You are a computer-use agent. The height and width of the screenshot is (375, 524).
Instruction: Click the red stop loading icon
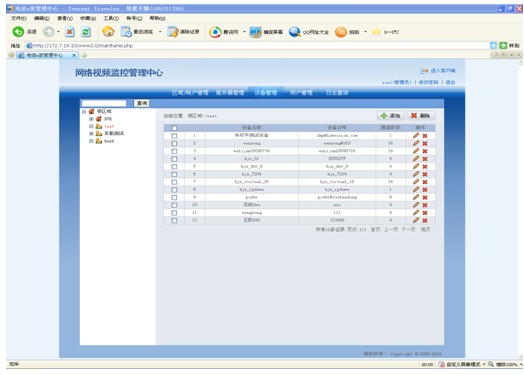coord(70,32)
